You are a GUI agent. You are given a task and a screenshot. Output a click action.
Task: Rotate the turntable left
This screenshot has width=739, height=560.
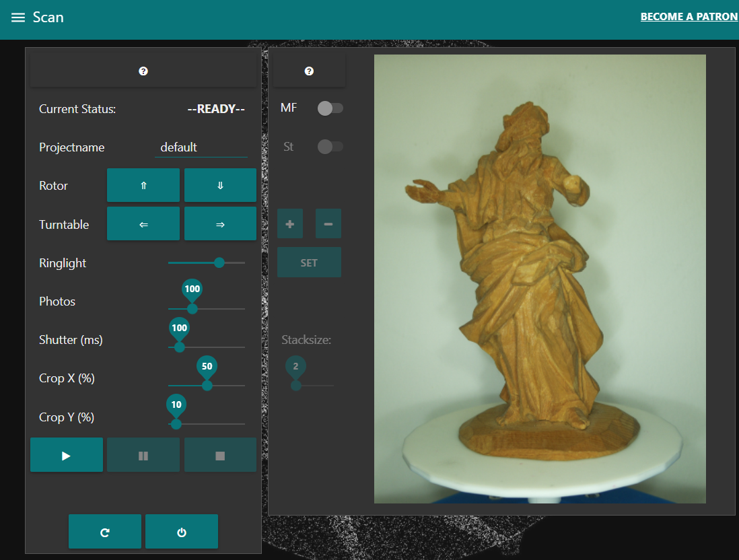tap(143, 224)
